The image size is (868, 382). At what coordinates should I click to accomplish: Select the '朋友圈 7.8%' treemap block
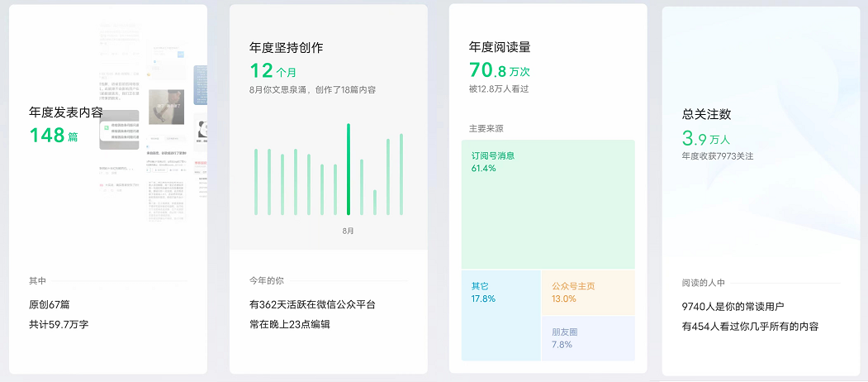[589, 339]
